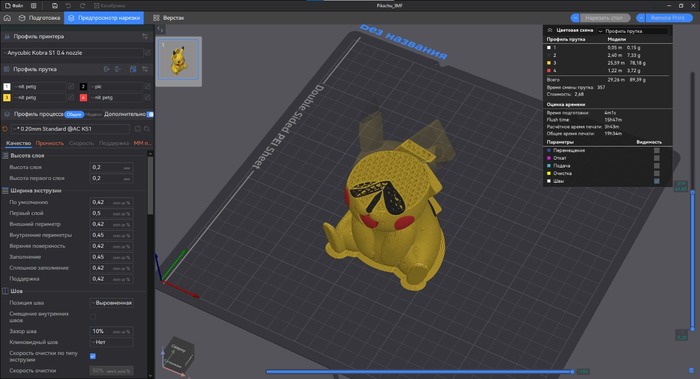Image resolution: width=700 pixels, height=379 pixels.
Task: Click black filament 2 color swatch
Action: pyautogui.click(x=83, y=86)
